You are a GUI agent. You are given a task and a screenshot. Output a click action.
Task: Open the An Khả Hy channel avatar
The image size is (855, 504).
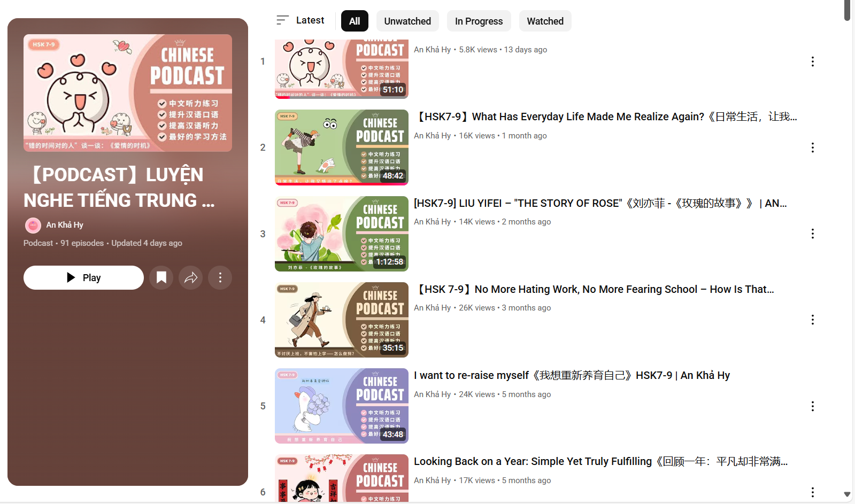[x=33, y=225]
